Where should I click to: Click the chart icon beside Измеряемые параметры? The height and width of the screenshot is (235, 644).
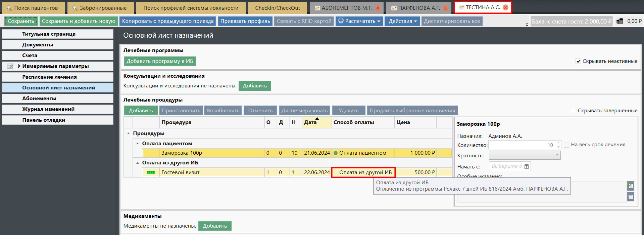click(10, 66)
